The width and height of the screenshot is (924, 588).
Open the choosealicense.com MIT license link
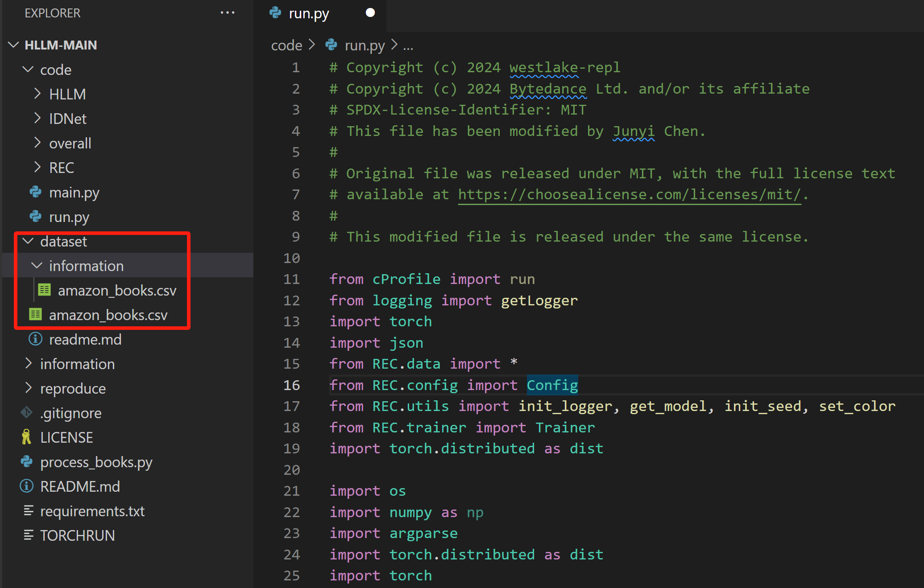[x=629, y=195]
